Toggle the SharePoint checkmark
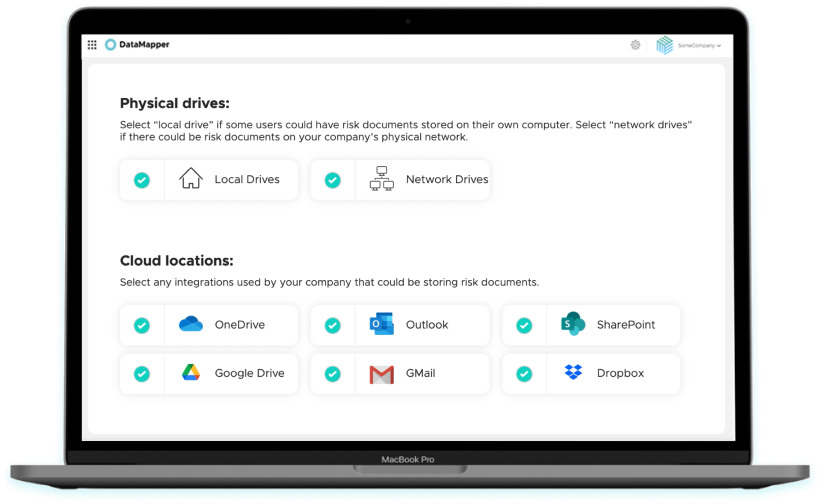Image resolution: width=820 pixels, height=504 pixels. tap(524, 325)
